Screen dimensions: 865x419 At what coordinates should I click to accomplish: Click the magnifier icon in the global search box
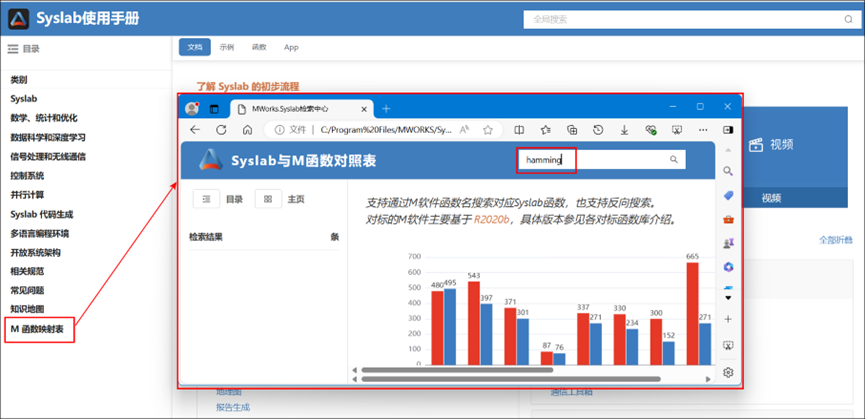pyautogui.click(x=848, y=19)
